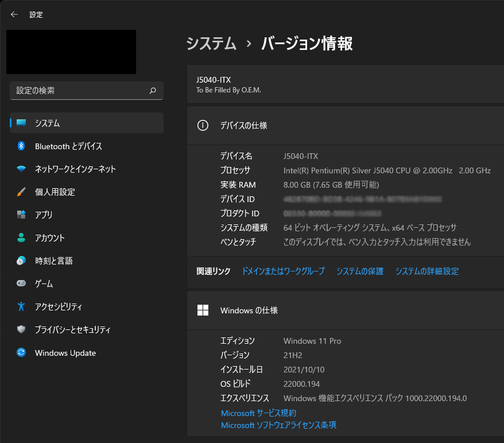The height and width of the screenshot is (443, 504).
Task: Open アプリ settings page
Action: (x=44, y=215)
